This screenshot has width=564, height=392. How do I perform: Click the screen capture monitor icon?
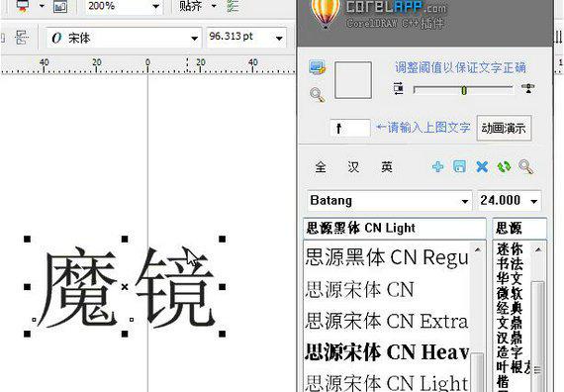[x=318, y=68]
